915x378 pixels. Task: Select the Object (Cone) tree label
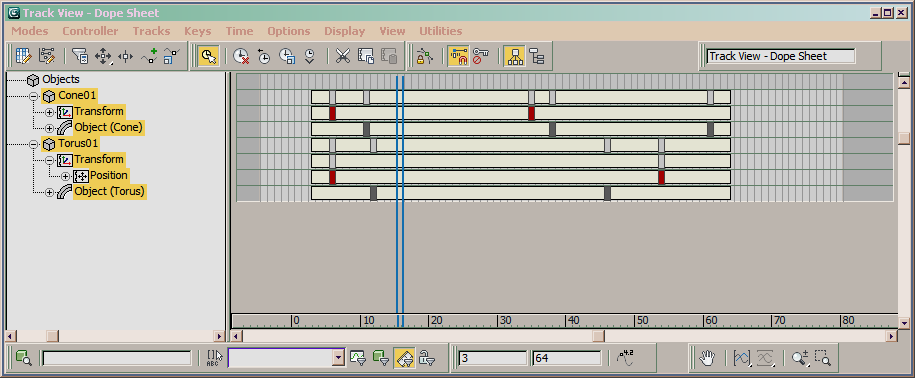tap(109, 128)
